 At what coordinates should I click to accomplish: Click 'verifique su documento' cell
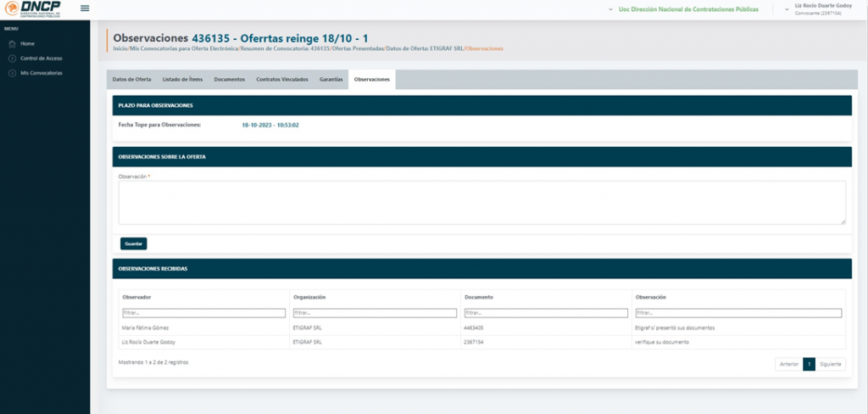pyautogui.click(x=662, y=342)
